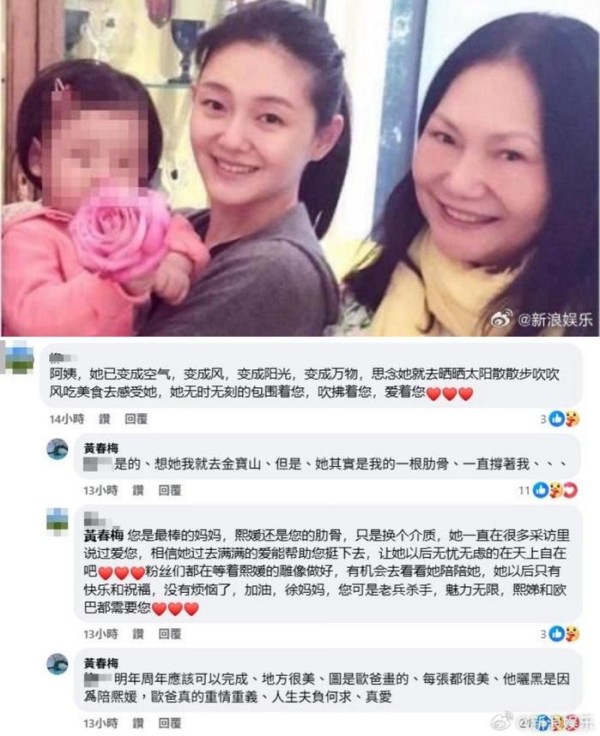Open the family photo at the top
Viewport: 600px width, 736px height.
click(300, 168)
